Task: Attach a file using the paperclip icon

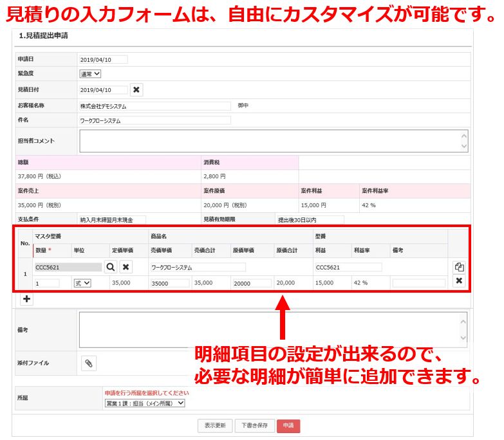Action: 89,363
